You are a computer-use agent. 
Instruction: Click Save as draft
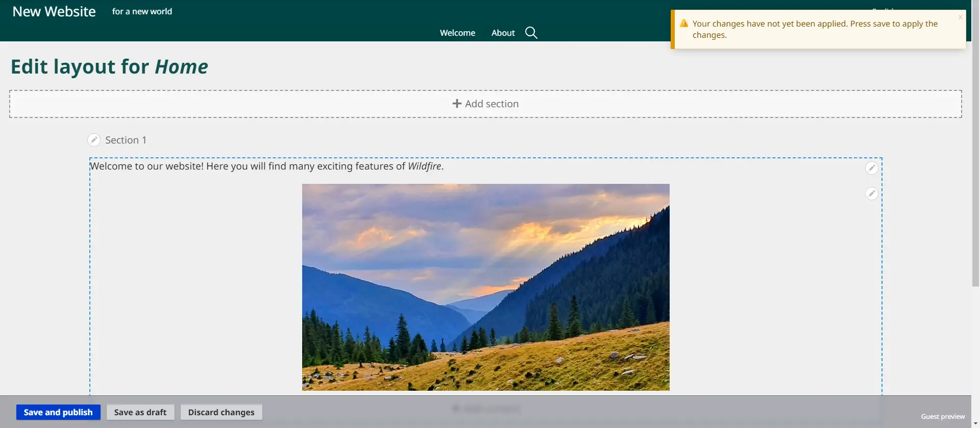[140, 412]
